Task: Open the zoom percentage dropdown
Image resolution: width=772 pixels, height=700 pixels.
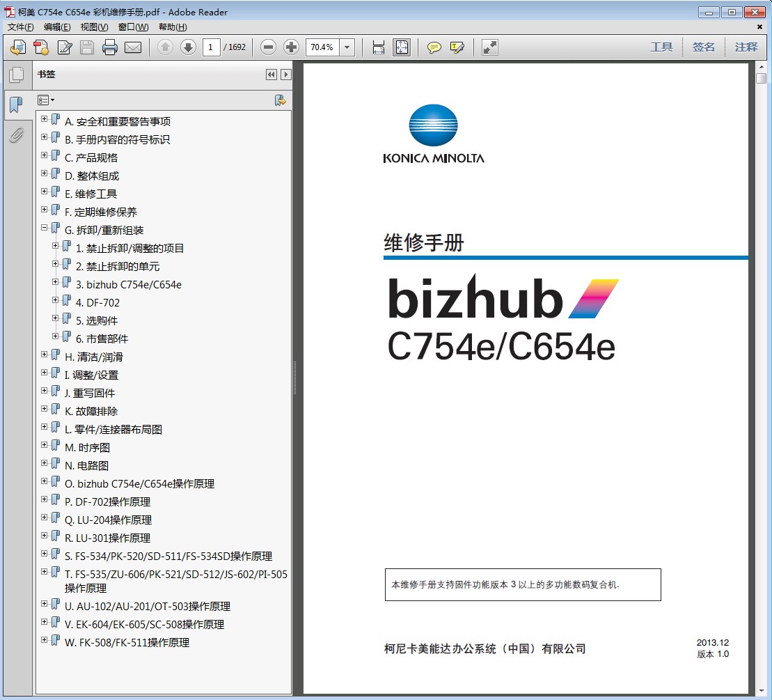Action: (x=347, y=47)
